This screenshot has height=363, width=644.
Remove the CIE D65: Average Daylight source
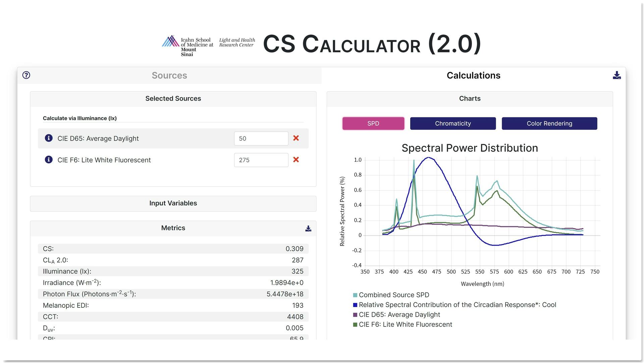tap(296, 138)
